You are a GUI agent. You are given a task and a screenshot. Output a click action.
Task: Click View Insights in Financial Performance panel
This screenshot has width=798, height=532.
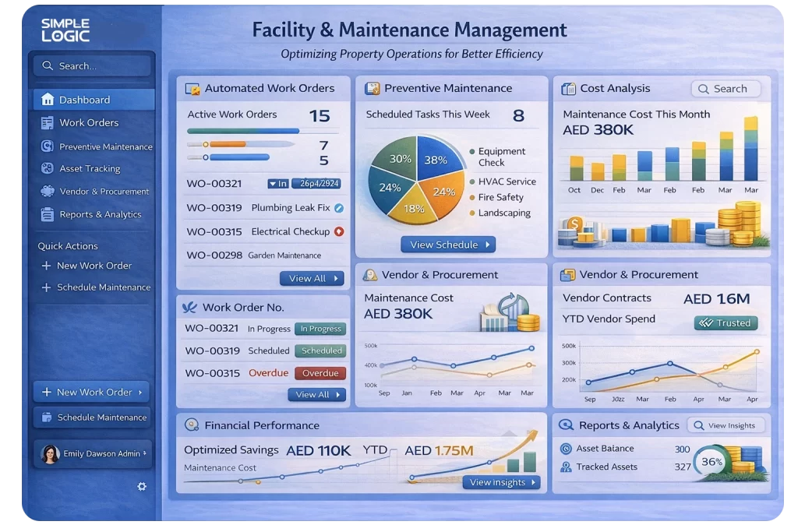tap(503, 482)
